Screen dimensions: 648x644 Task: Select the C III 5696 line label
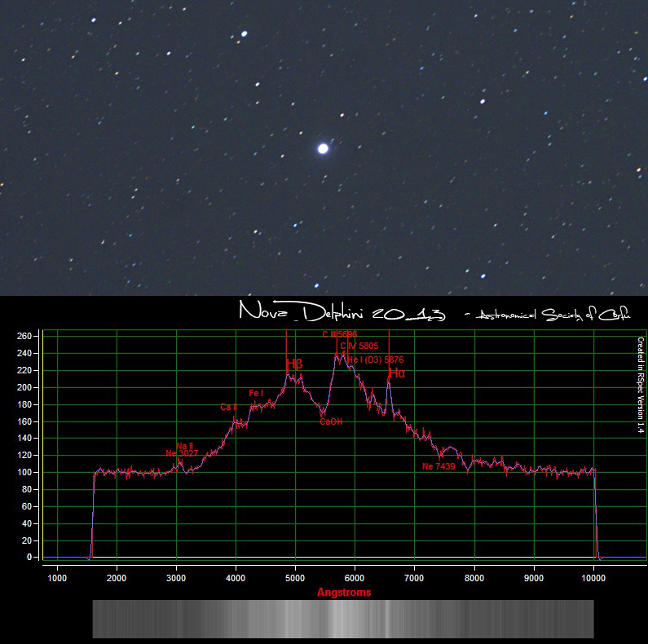point(339,334)
